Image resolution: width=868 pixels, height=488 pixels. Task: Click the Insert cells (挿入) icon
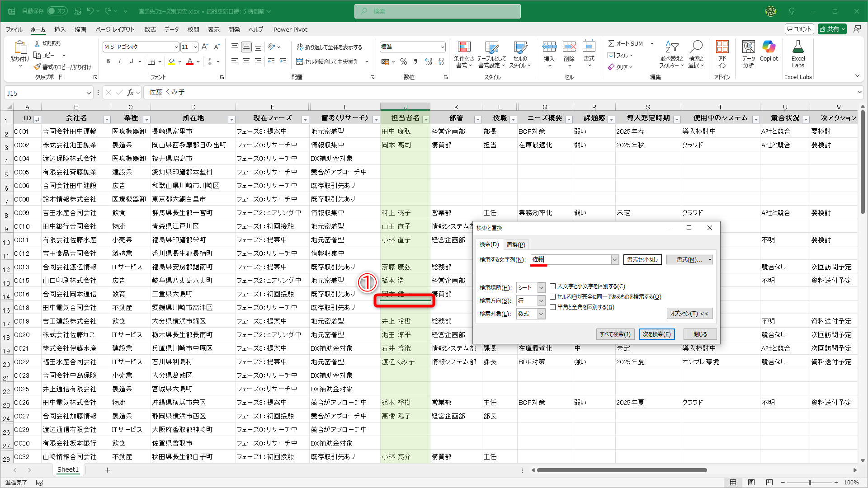(549, 50)
